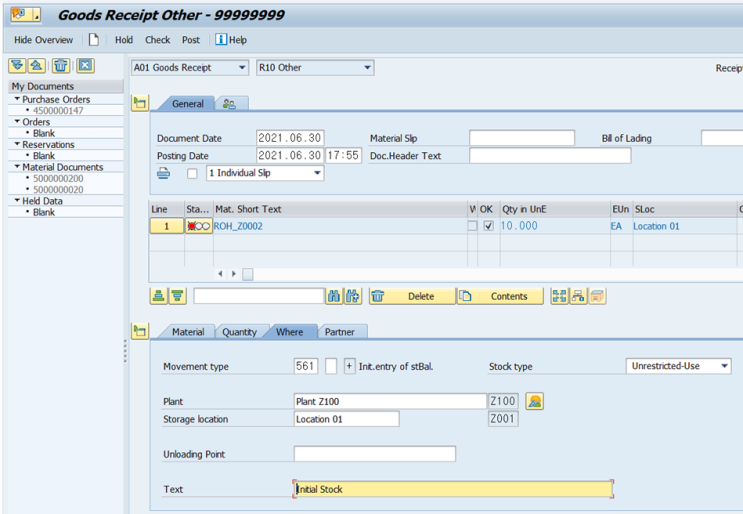This screenshot has height=514, width=743.
Task: Click the Unloading Point input field
Action: point(375,454)
